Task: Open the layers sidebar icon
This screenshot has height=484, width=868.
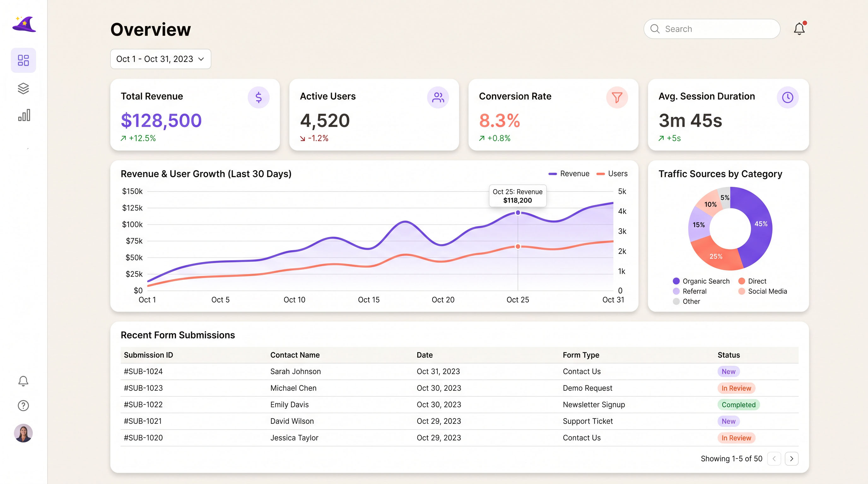Action: click(23, 88)
